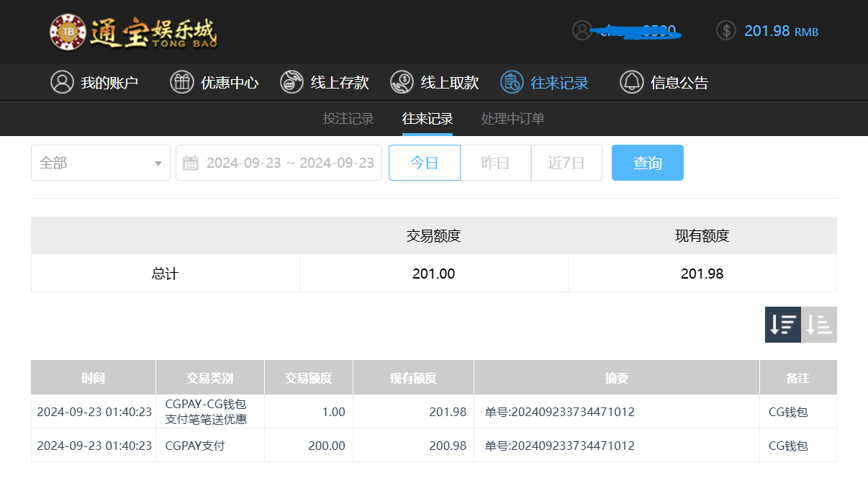The height and width of the screenshot is (478, 868).
Task: Switch to the 处理中订单 tab
Action: [x=512, y=119]
